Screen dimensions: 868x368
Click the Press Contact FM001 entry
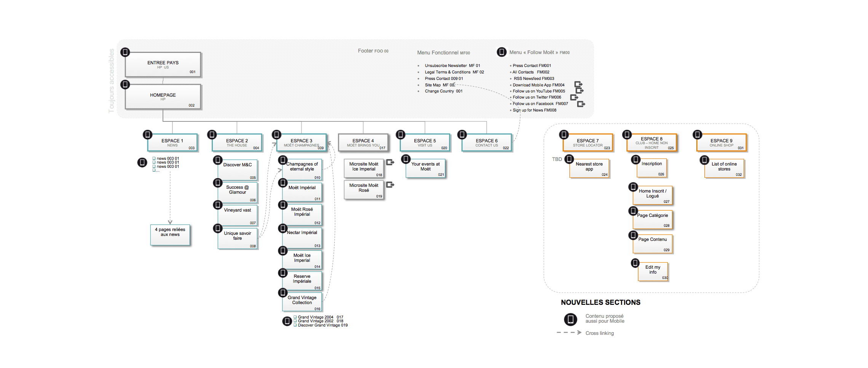click(x=532, y=65)
